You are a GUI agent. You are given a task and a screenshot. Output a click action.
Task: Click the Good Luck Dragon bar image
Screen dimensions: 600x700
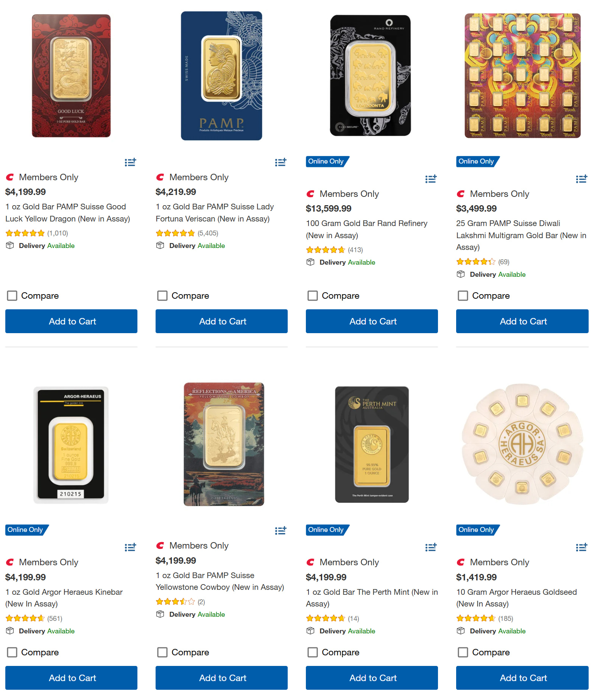click(71, 76)
